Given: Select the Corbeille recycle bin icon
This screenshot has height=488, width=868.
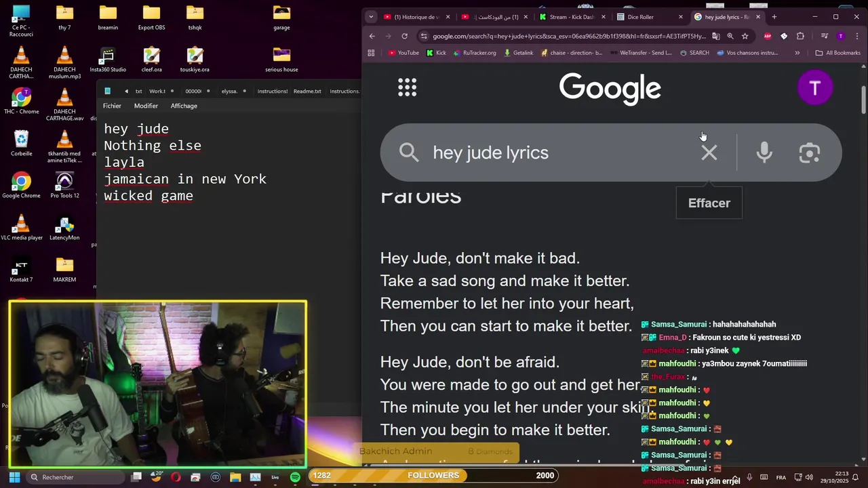Looking at the screenshot, I should click(21, 143).
